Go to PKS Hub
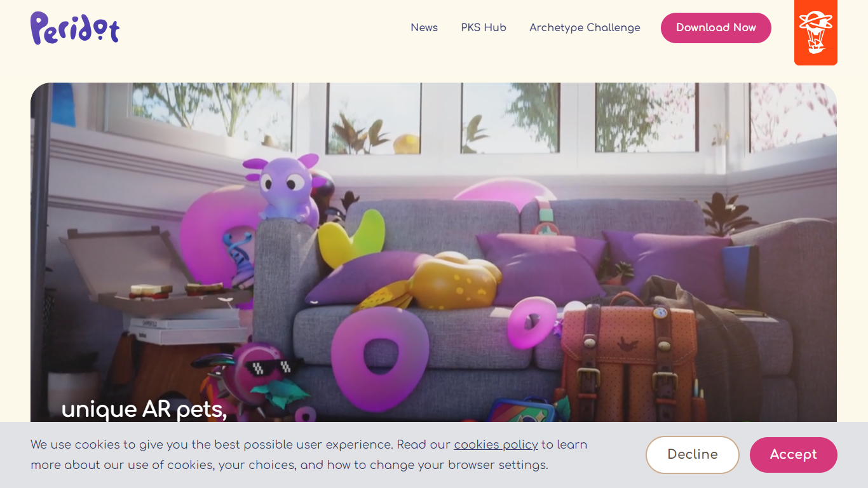Viewport: 868px width, 488px height. 484,28
